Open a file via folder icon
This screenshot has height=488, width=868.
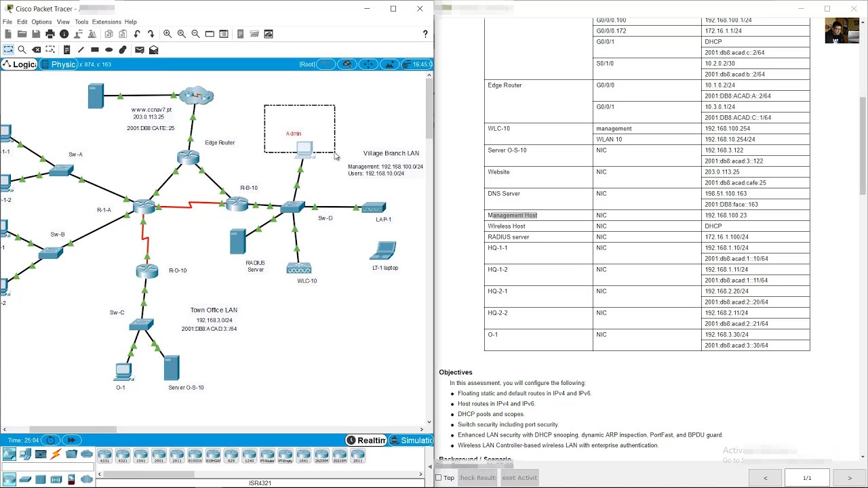pyautogui.click(x=22, y=34)
